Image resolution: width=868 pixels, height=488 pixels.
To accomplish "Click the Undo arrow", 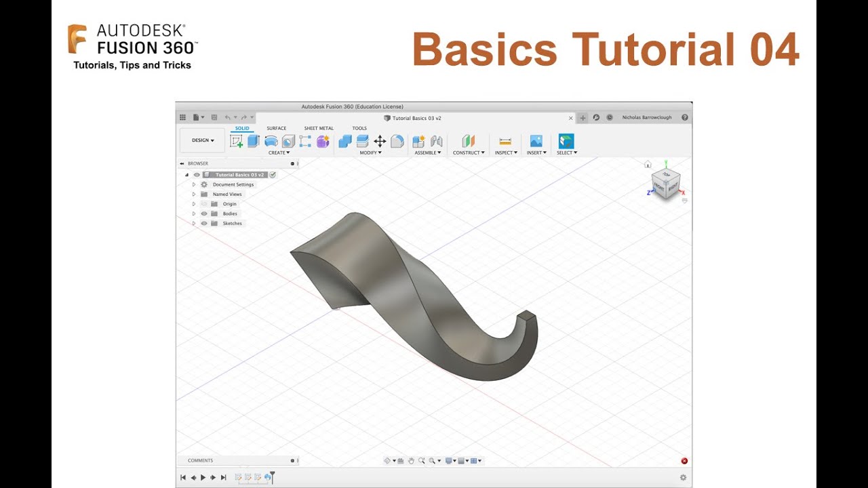I will pyautogui.click(x=228, y=117).
